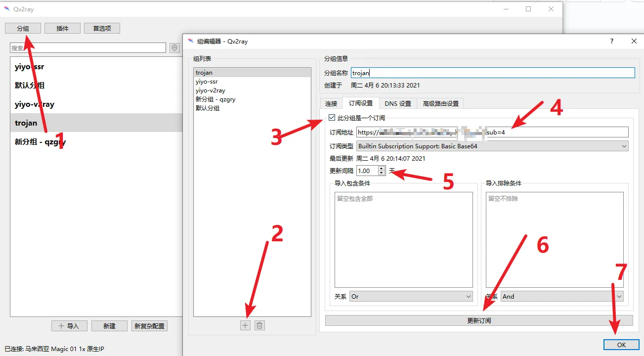
Task: Open the 分组 menu button in main window
Action: click(x=23, y=28)
